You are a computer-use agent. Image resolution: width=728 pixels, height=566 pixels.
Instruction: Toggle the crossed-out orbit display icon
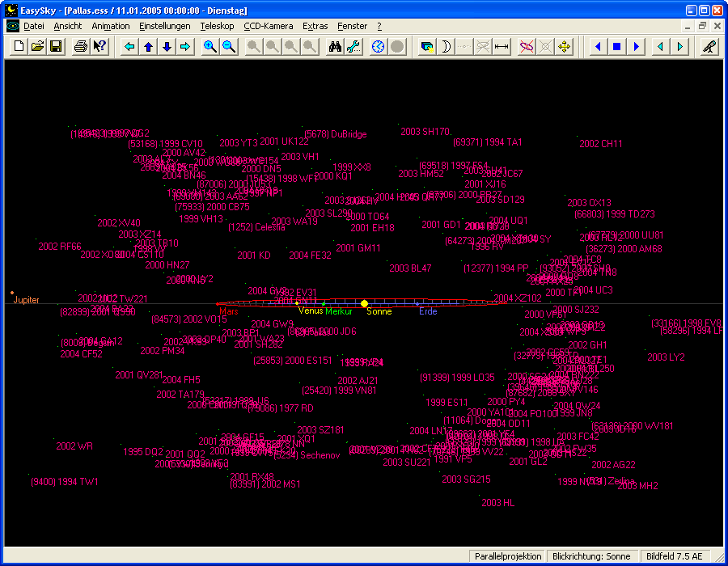527,47
